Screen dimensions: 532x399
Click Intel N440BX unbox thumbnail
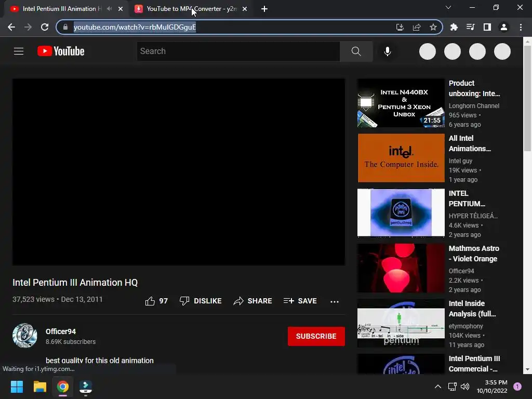[x=401, y=103]
